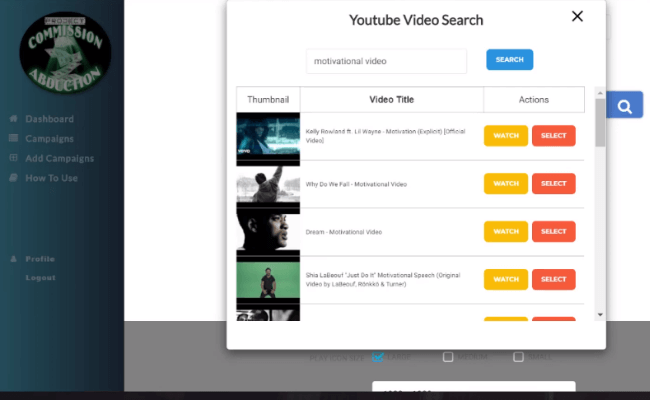
Task: Click the Actions column header
Action: click(x=534, y=99)
